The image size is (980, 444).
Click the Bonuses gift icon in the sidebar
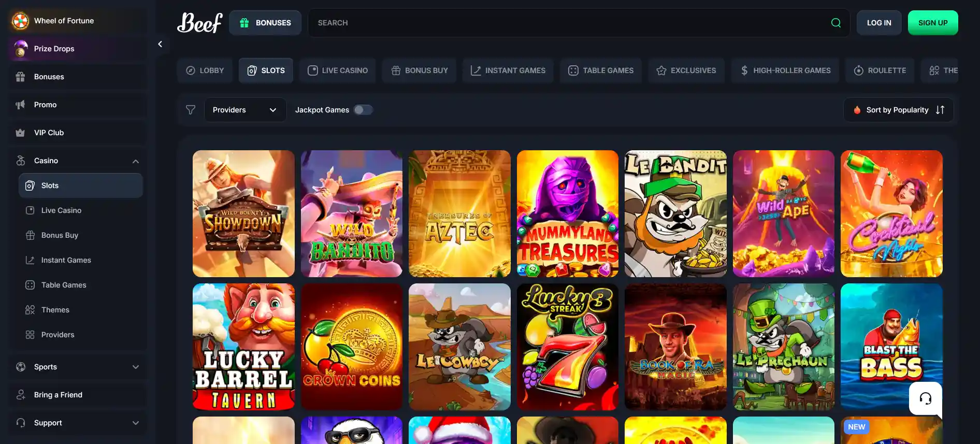coord(20,77)
